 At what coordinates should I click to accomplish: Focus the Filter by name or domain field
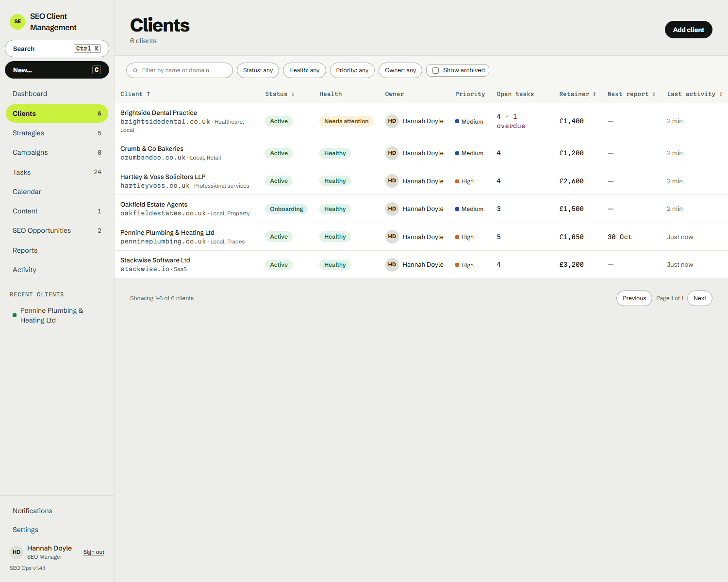[180, 70]
